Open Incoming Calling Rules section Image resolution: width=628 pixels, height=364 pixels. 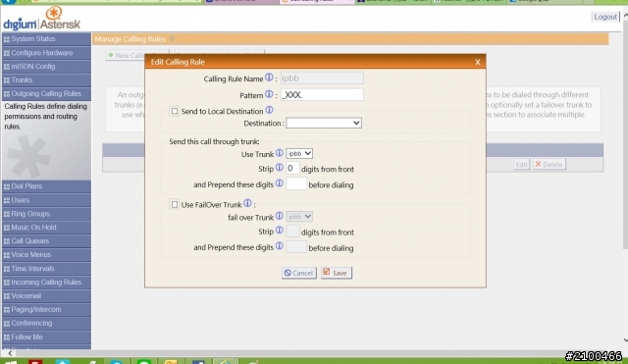(x=46, y=283)
